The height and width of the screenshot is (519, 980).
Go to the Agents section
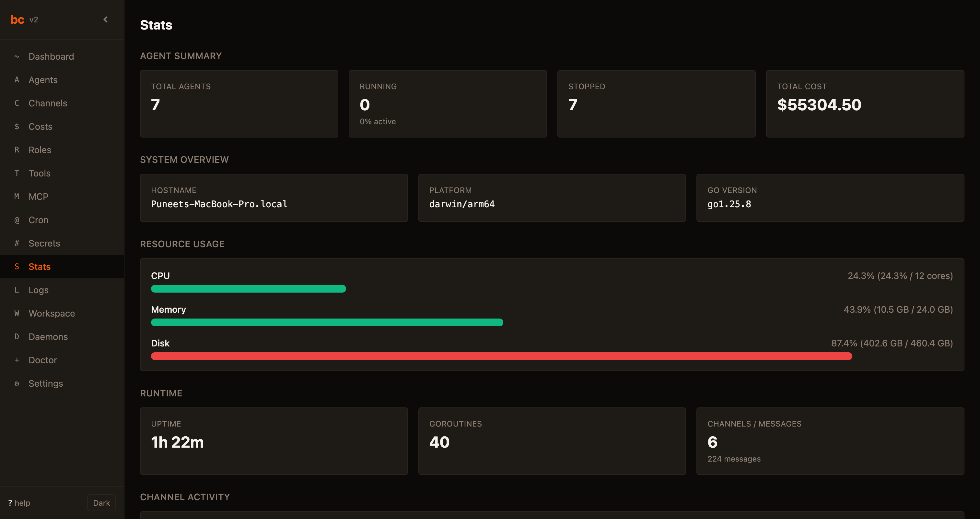click(62, 79)
